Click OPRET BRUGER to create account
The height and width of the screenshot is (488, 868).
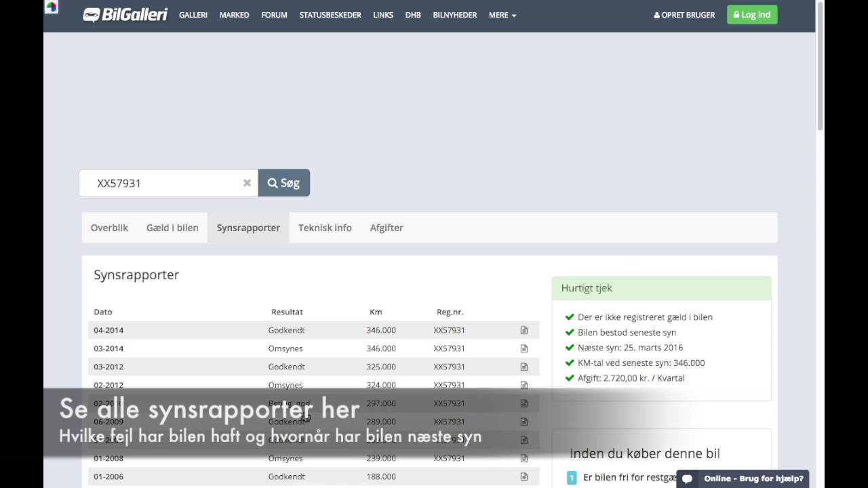pos(684,15)
